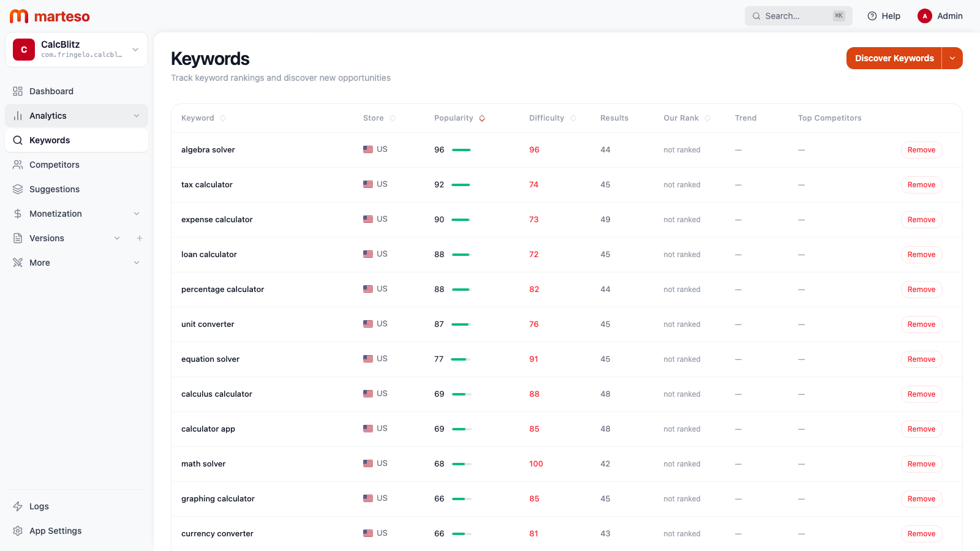
Task: Click the US flag in math solver row
Action: pos(368,463)
